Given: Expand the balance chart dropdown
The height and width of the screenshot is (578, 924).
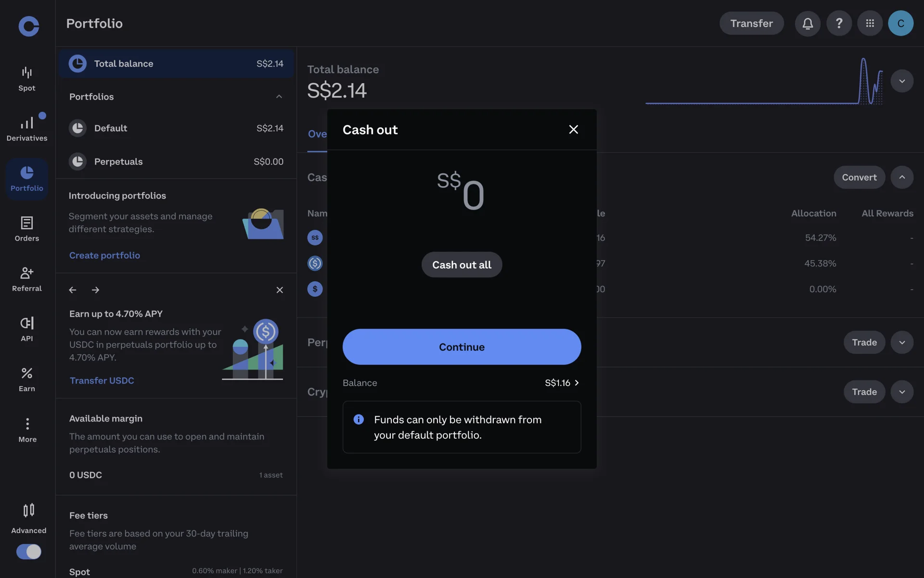Looking at the screenshot, I should [x=902, y=81].
